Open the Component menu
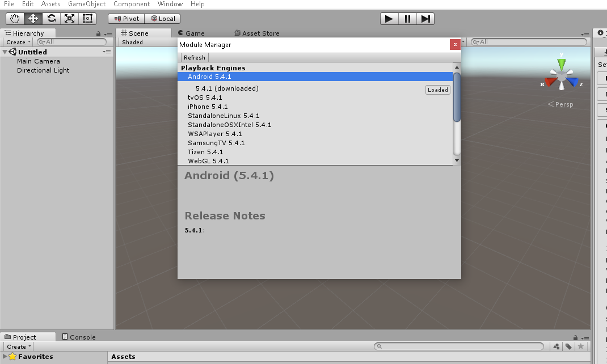The image size is (607, 364). 131,4
